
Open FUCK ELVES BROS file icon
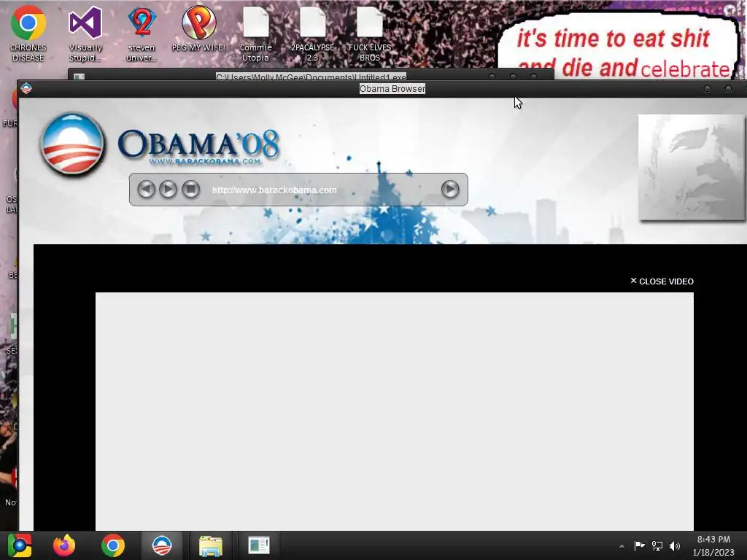coord(370,34)
